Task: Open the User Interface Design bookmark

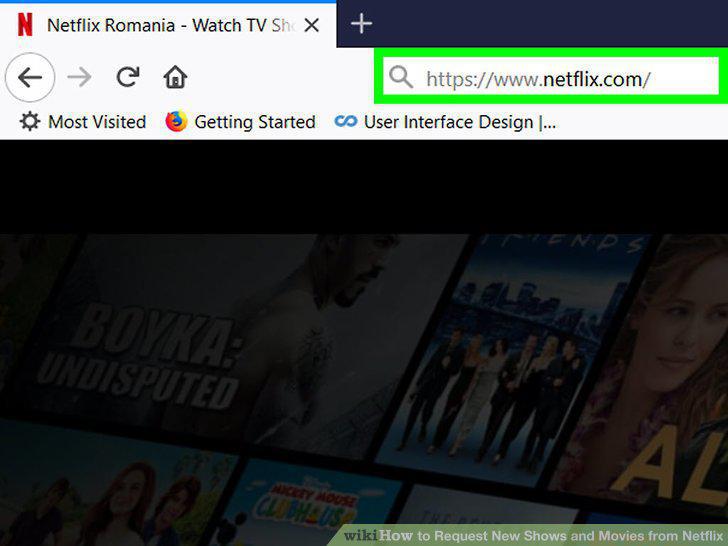Action: 445,122
